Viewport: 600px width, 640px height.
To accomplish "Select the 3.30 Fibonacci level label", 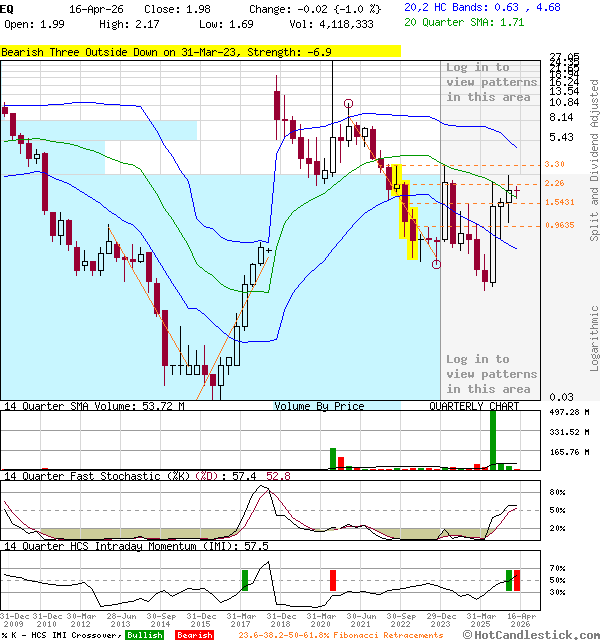I will (x=554, y=164).
